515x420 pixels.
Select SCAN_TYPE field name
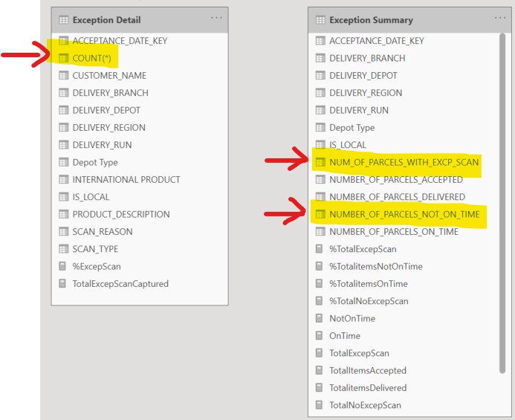(95, 249)
